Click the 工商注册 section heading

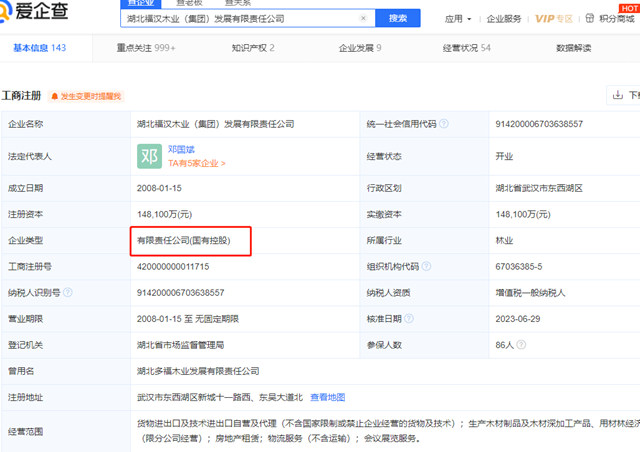pos(21,96)
